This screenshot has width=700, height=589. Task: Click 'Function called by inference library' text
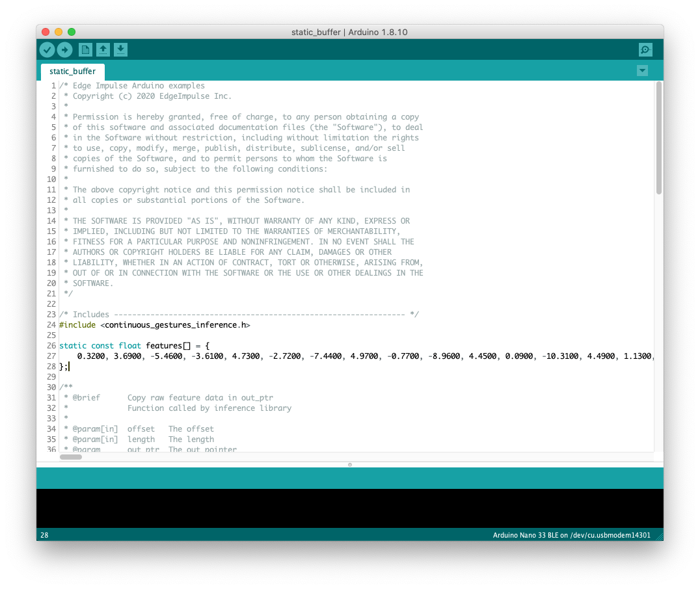coord(209,408)
